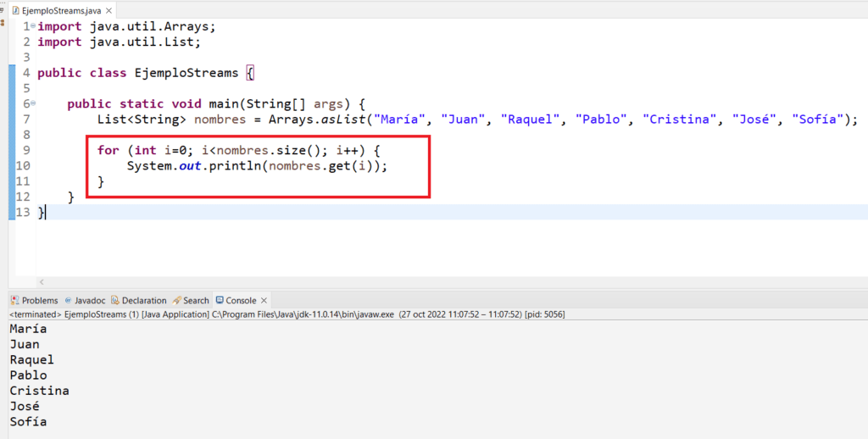Click the string "Sofía" in the code
868x439 pixels.
tap(818, 119)
